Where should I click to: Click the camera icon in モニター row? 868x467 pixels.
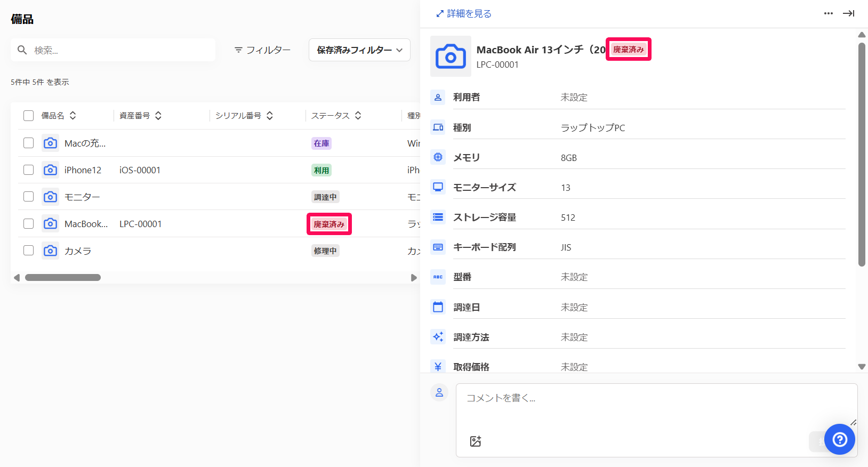coord(50,197)
